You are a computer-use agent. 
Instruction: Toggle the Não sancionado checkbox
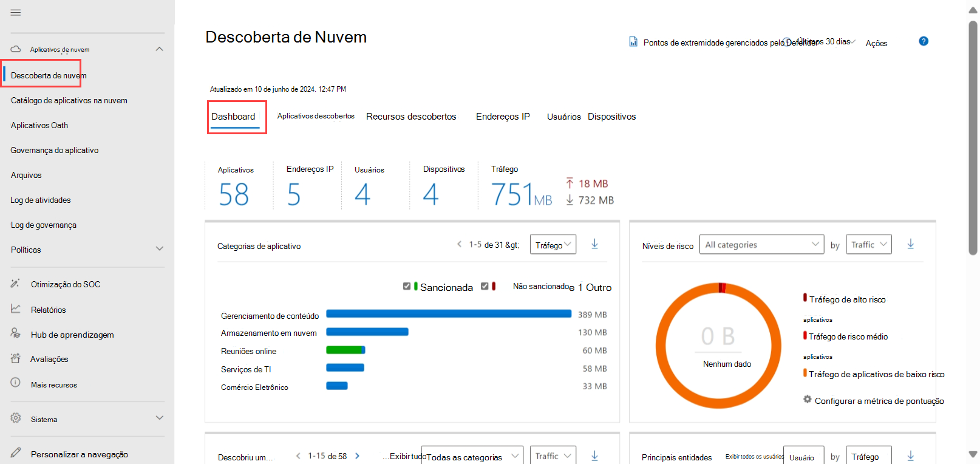(485, 286)
